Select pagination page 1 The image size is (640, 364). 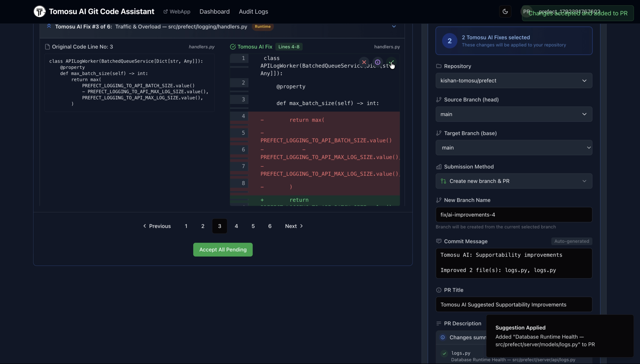click(x=186, y=226)
